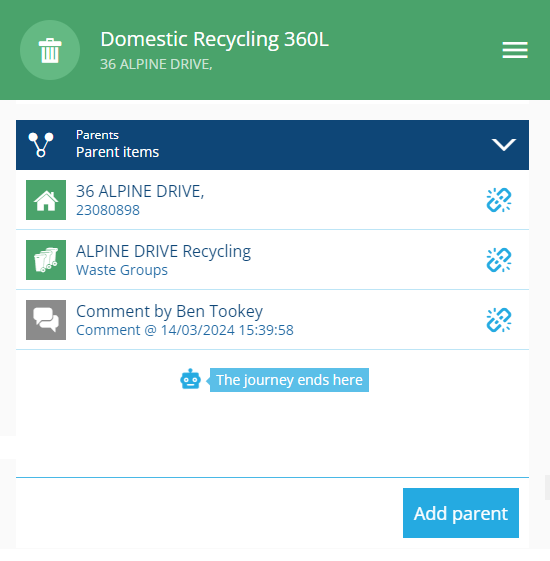Unlink ALPINE DRIVE Recycling parent

(x=499, y=260)
